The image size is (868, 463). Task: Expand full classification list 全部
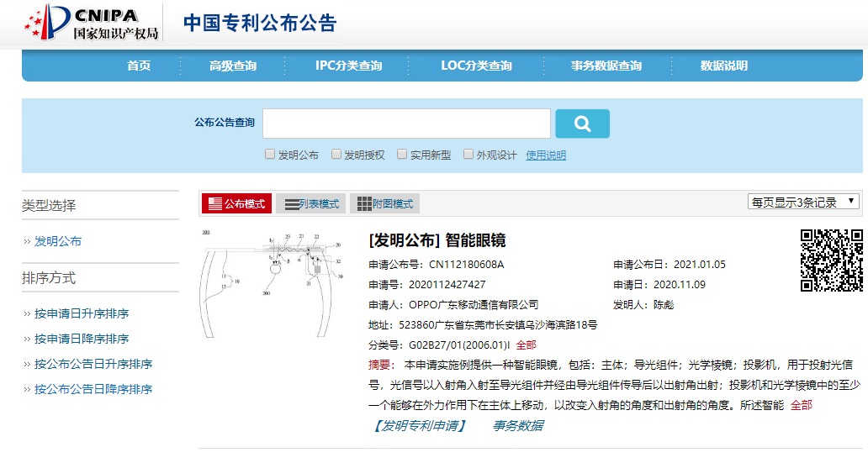526,345
